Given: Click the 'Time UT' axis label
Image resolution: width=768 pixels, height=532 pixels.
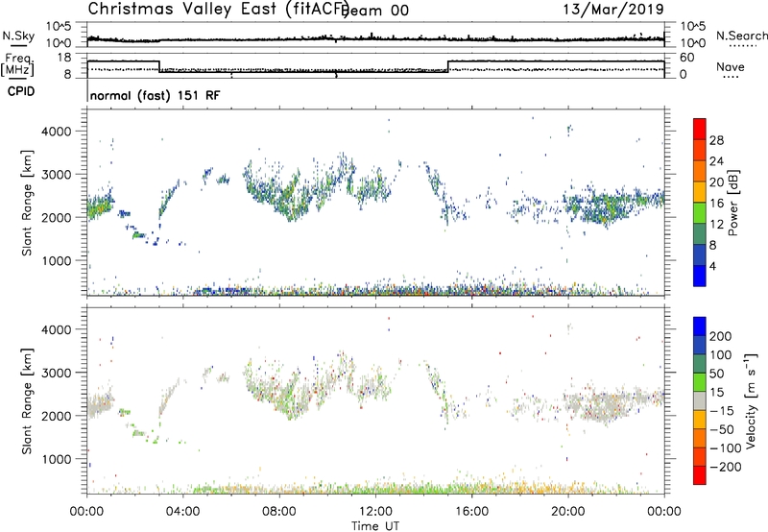Looking at the screenshot, I should point(375,526).
